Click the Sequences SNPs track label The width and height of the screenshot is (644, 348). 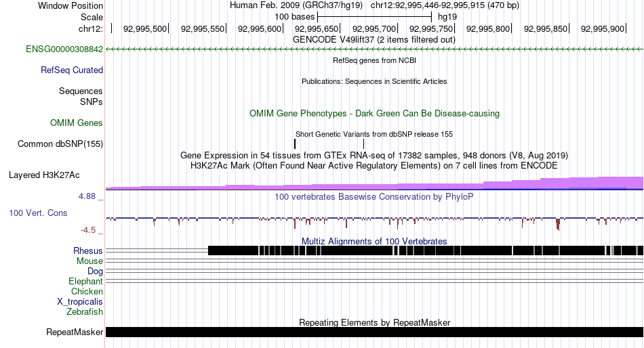point(81,96)
